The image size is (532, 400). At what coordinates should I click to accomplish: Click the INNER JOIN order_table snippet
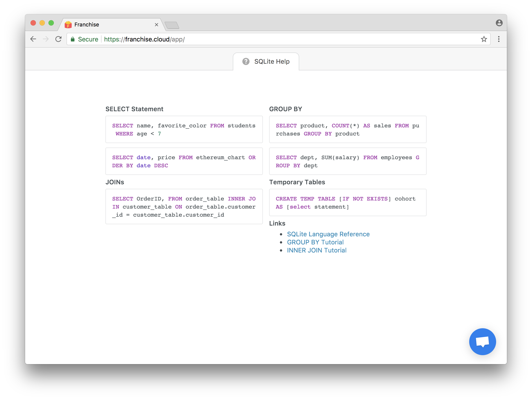pyautogui.click(x=184, y=207)
